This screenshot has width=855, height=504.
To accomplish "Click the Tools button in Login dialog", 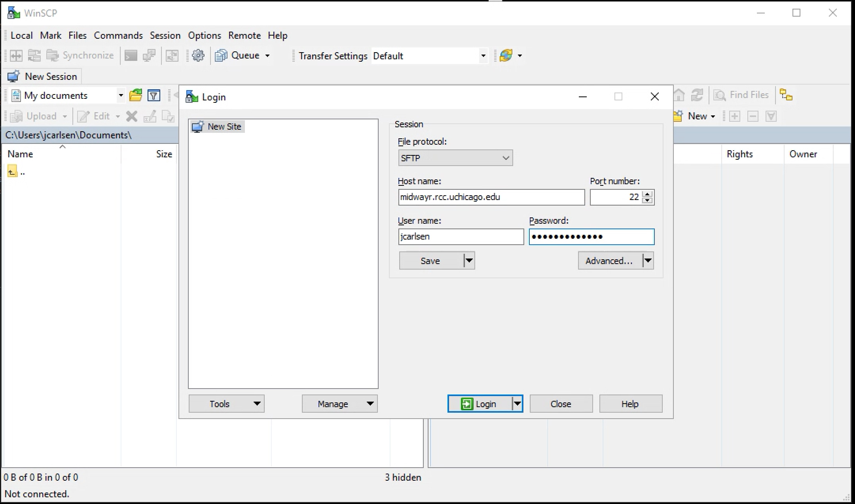I will coord(226,404).
